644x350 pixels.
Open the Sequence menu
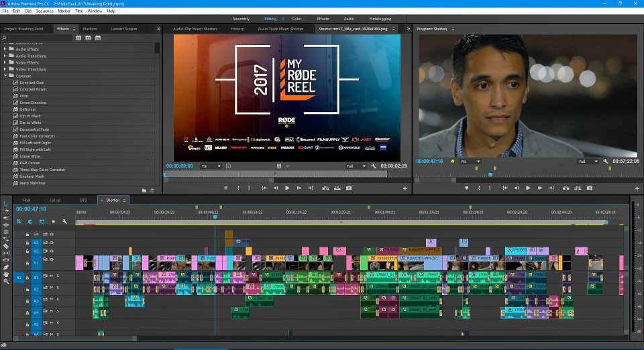pos(44,11)
